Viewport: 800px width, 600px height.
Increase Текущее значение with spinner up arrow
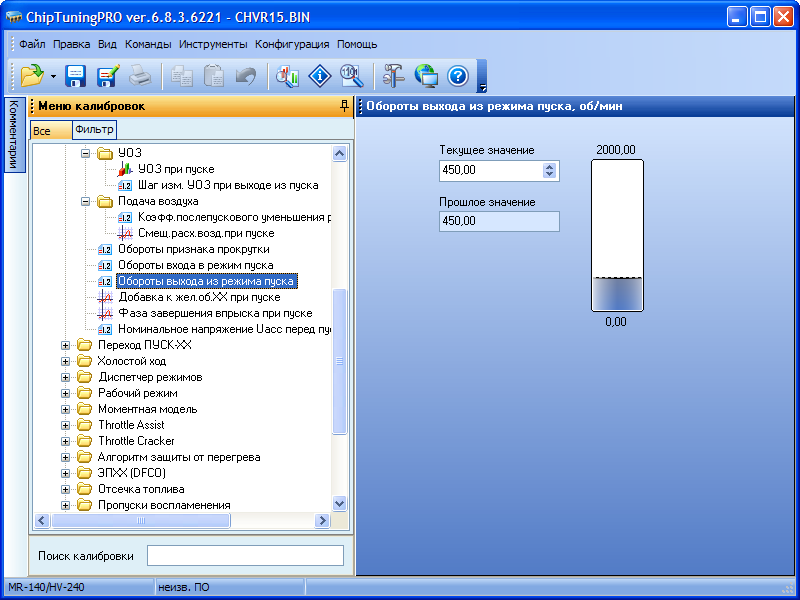[x=549, y=167]
